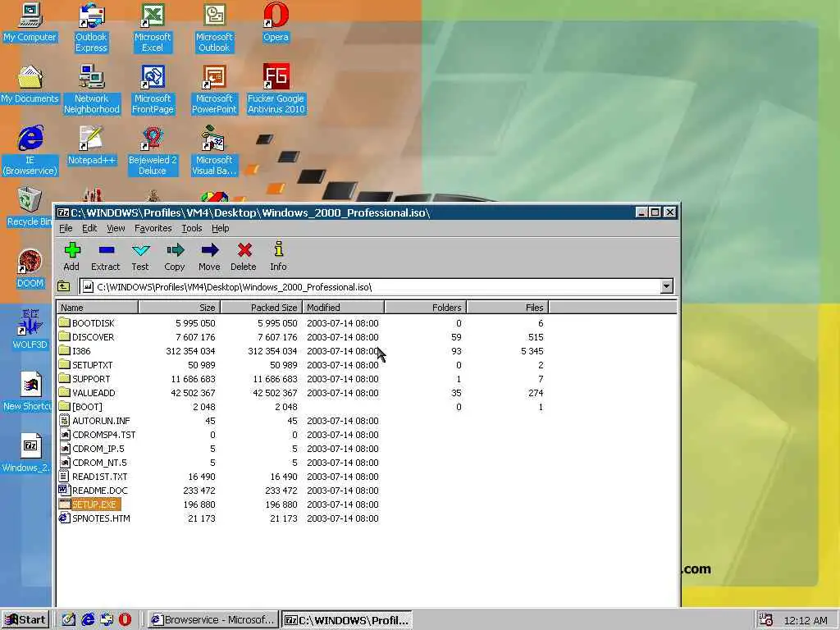This screenshot has height=630, width=840.
Task: Click the Start button
Action: 25,620
